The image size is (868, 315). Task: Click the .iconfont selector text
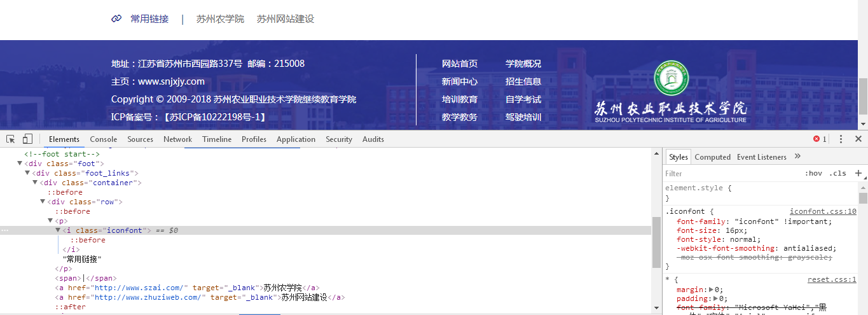coord(685,211)
